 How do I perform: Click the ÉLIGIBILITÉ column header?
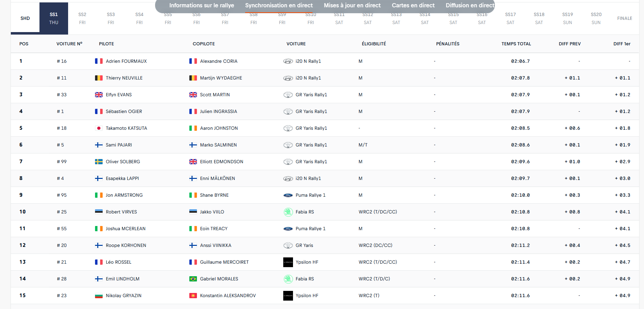pos(374,44)
